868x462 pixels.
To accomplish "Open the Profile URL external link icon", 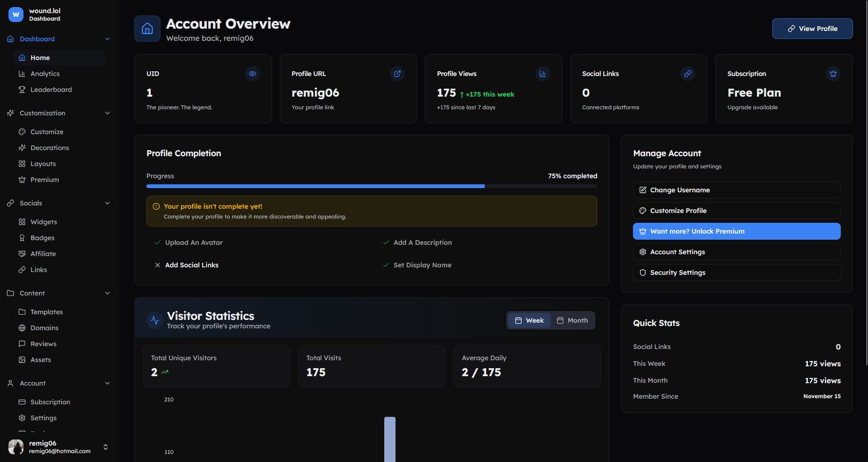I will pyautogui.click(x=397, y=74).
